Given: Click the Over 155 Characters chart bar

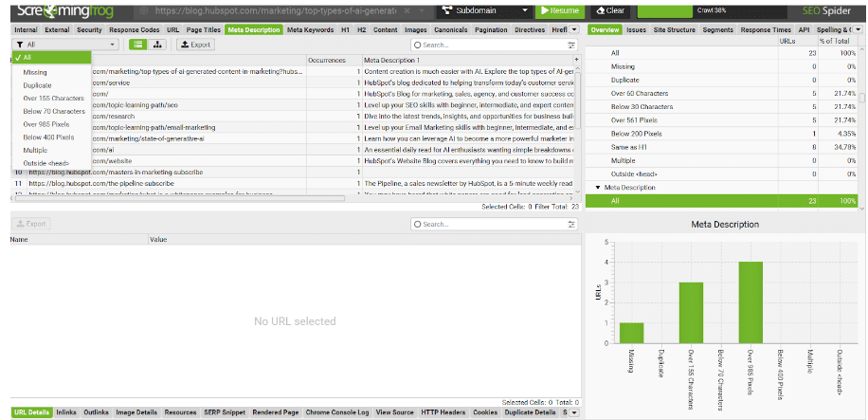Looking at the screenshot, I should click(691, 313).
